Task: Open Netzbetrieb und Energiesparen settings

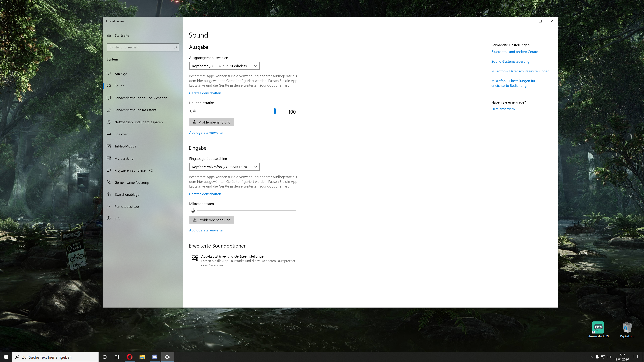Action: [x=138, y=122]
